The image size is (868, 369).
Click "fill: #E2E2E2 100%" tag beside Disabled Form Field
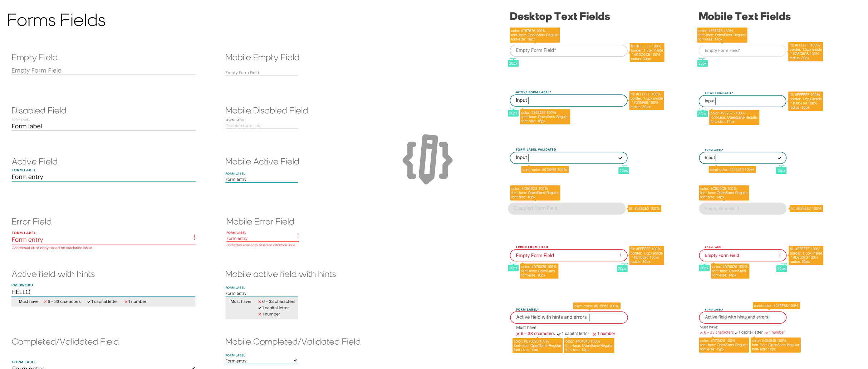(x=644, y=208)
